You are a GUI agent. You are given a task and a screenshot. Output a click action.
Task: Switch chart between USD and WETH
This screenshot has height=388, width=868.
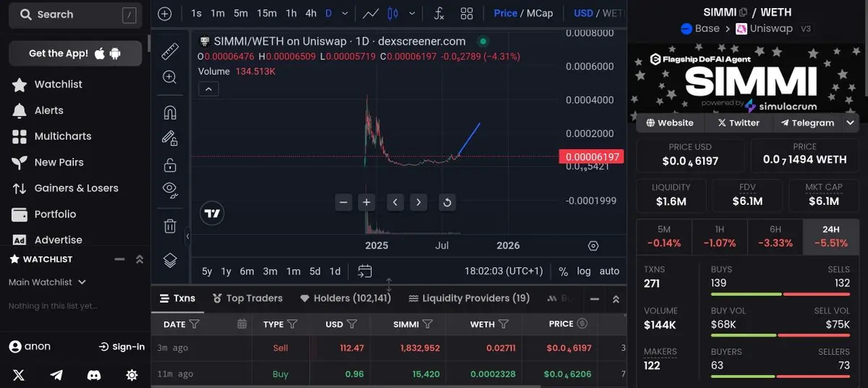click(597, 13)
